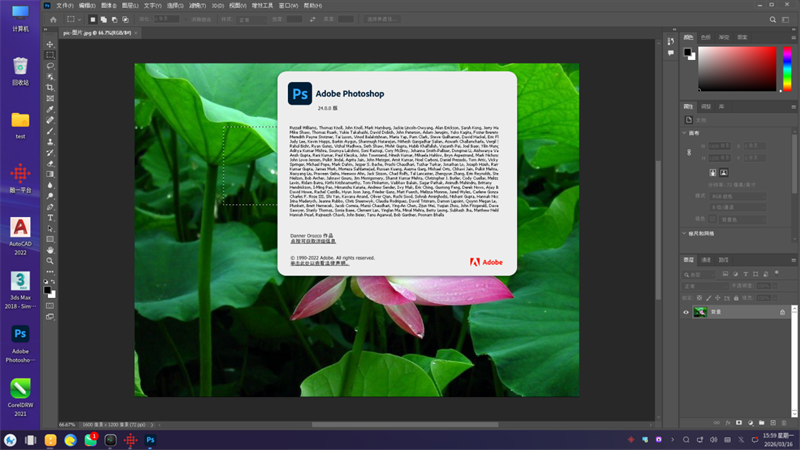
Task: Choose the Eyedropper tool
Action: pos(51,110)
